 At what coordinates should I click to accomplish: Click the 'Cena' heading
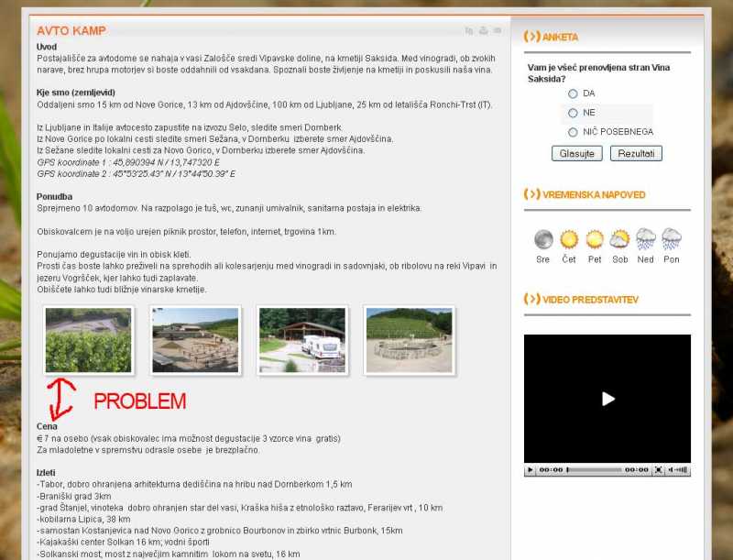(x=47, y=426)
